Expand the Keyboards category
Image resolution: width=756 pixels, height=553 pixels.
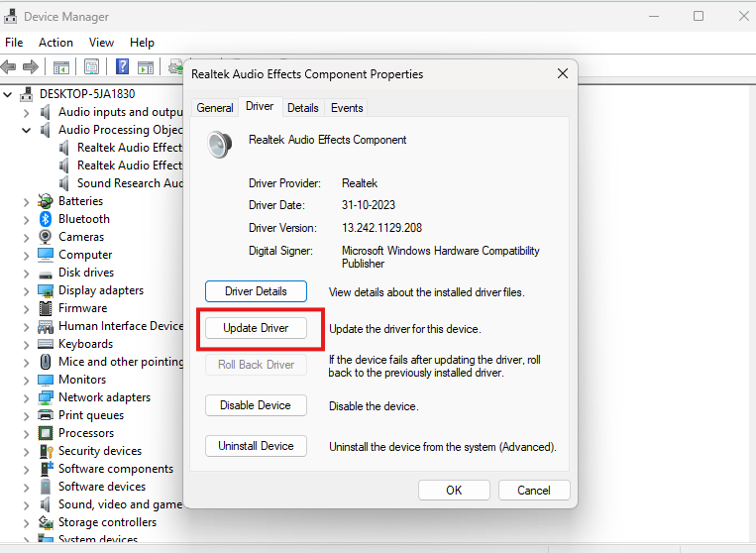(x=26, y=345)
